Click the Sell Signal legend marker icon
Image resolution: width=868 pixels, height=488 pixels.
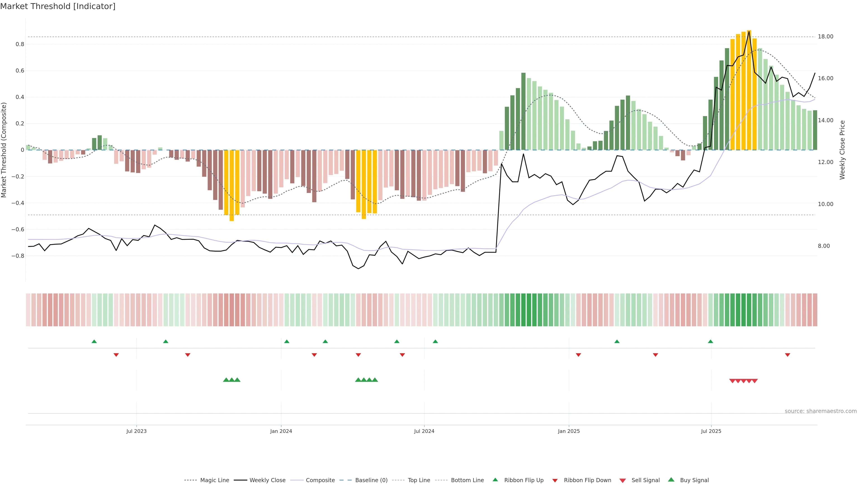tap(622, 481)
